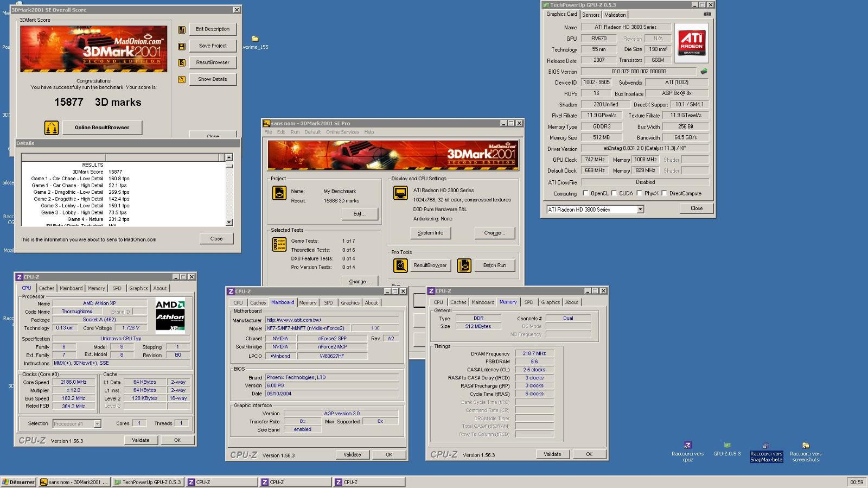
Task: Click the Online ResultBrowser button
Action: pos(102,128)
